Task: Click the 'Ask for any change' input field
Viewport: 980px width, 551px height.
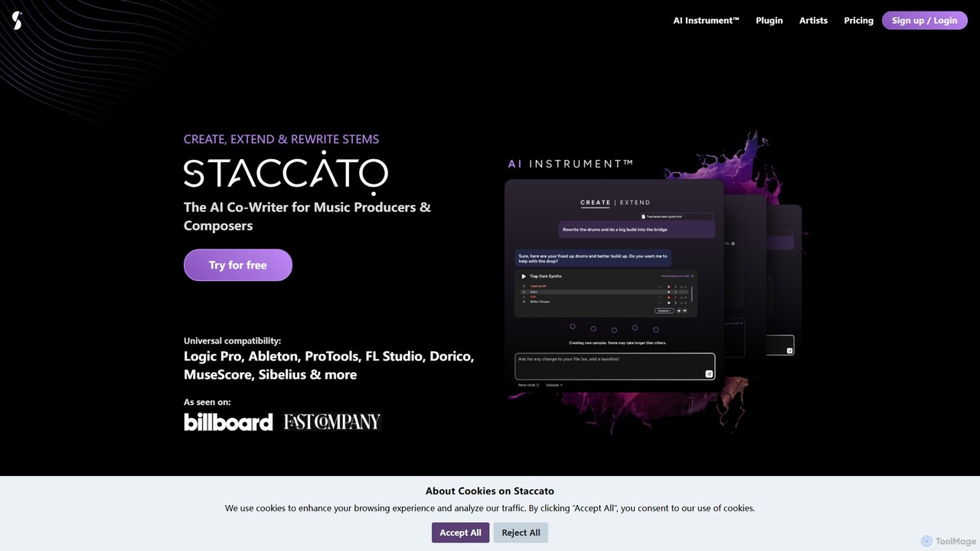Action: pyautogui.click(x=615, y=366)
